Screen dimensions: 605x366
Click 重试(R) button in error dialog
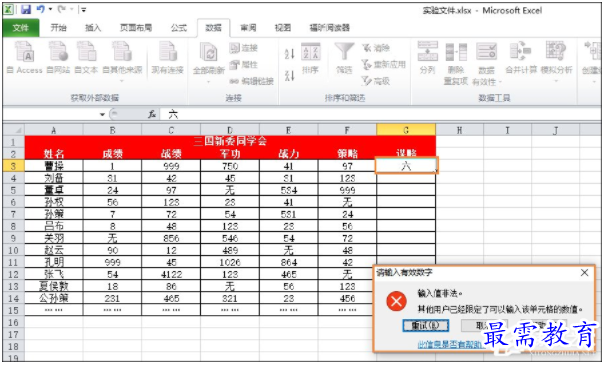(426, 326)
